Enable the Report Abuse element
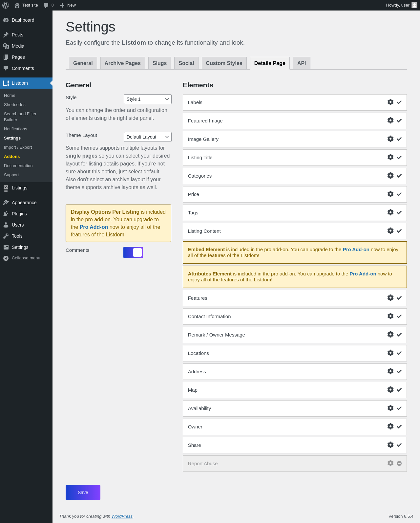 [x=399, y=464]
